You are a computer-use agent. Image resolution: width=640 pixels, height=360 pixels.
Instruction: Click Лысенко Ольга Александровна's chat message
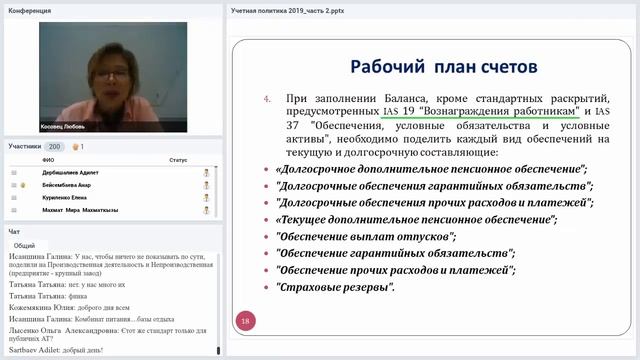click(x=108, y=334)
